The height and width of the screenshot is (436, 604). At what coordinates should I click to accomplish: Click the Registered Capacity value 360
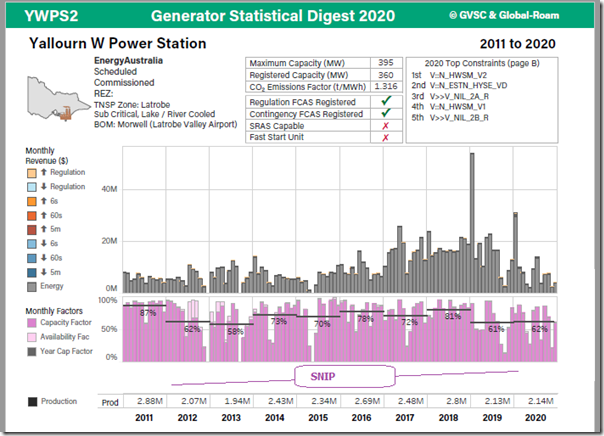point(386,75)
